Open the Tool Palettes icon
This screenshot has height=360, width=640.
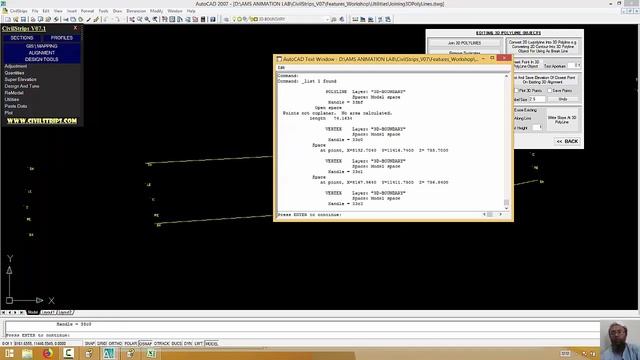(x=180, y=19)
